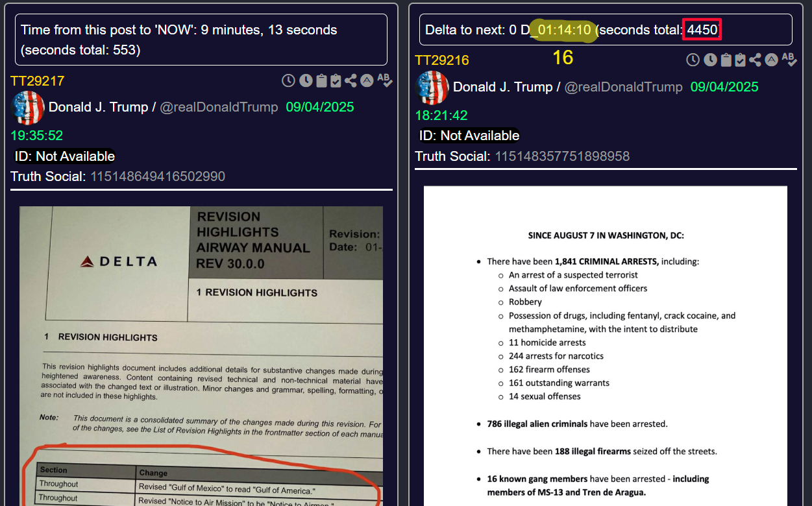Image resolution: width=812 pixels, height=506 pixels.
Task: Click the "11 homicide arrests" line
Action: [547, 343]
